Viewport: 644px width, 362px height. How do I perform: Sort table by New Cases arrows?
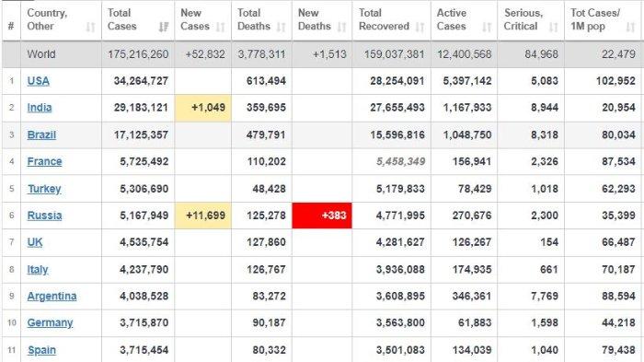[x=221, y=27]
